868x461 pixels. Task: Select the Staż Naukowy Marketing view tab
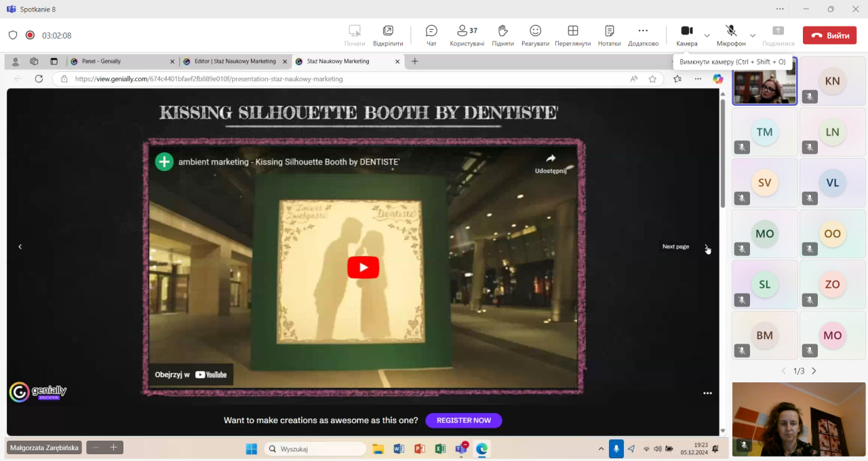coord(348,61)
